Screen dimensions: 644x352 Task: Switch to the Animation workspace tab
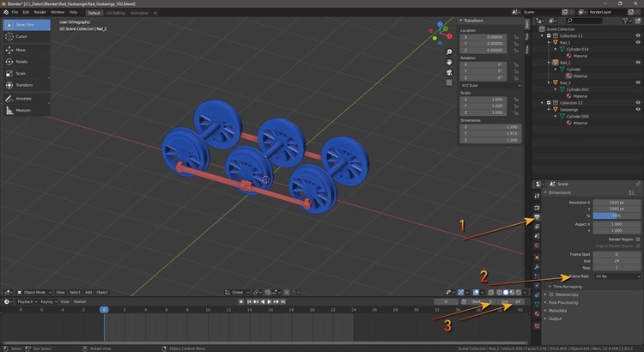click(139, 12)
